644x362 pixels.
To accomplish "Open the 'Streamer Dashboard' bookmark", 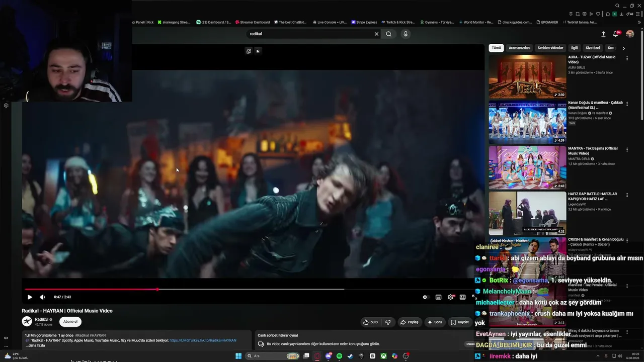I will [x=252, y=22].
